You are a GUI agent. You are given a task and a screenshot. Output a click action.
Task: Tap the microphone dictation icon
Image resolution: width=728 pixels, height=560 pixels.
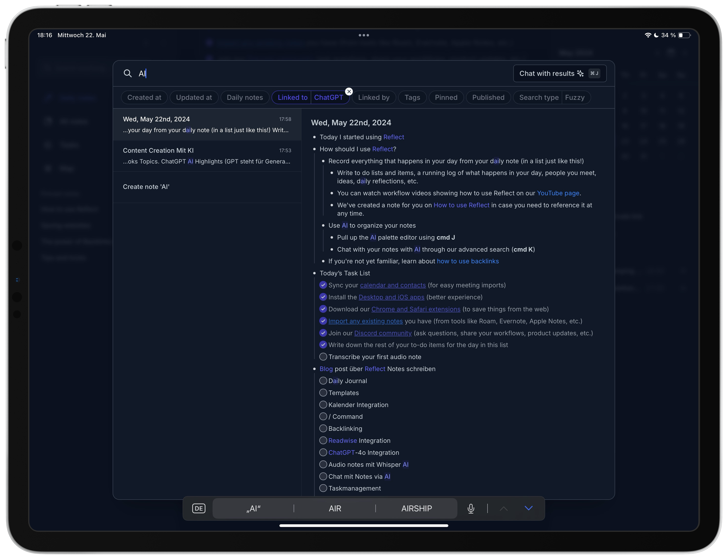471,508
